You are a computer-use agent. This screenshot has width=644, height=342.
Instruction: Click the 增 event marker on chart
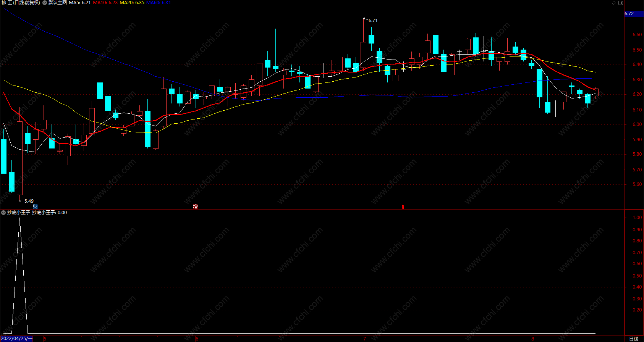click(x=195, y=206)
